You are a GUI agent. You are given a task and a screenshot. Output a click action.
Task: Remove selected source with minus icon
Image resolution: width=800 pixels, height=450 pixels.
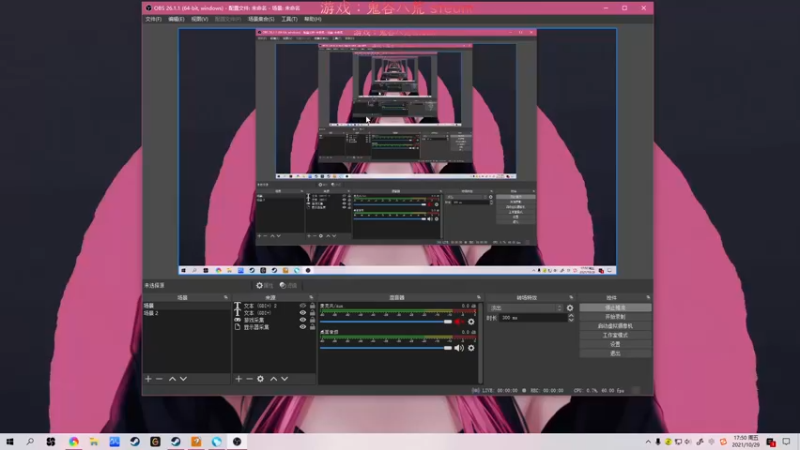249,379
